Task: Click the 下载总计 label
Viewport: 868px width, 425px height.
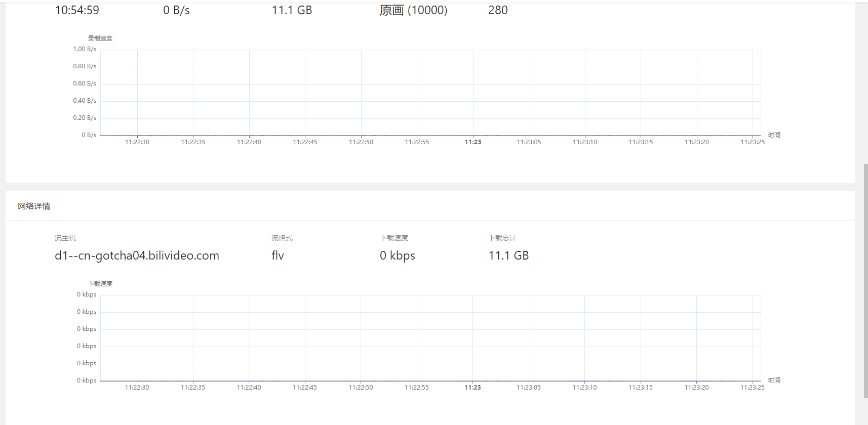Action: pyautogui.click(x=502, y=238)
